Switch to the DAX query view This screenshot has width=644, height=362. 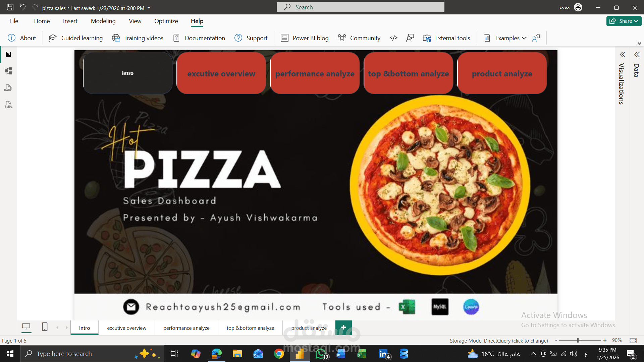[x=8, y=88]
